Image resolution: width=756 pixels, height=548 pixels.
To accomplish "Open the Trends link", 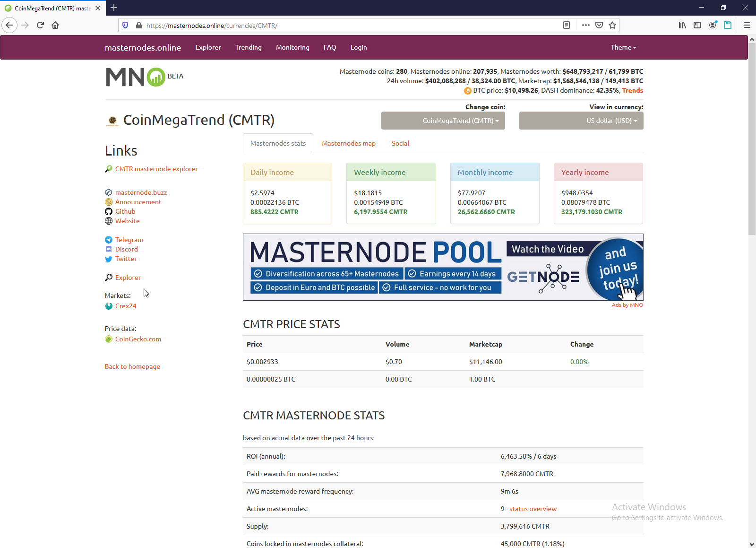I will coord(633,90).
